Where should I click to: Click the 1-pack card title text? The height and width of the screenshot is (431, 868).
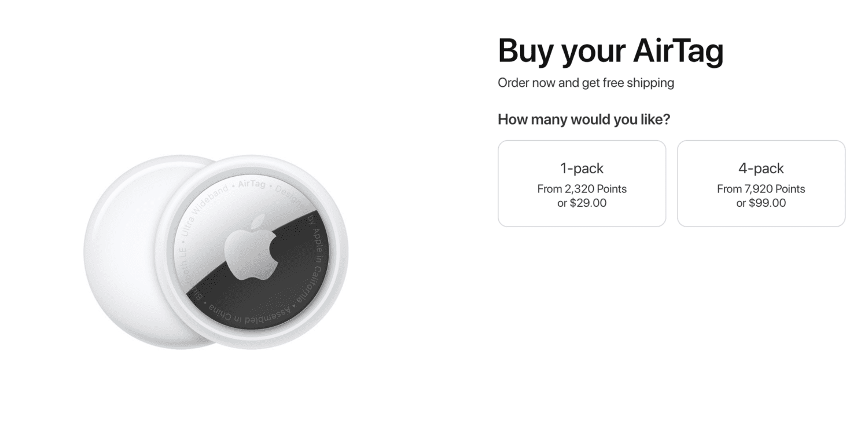point(581,168)
